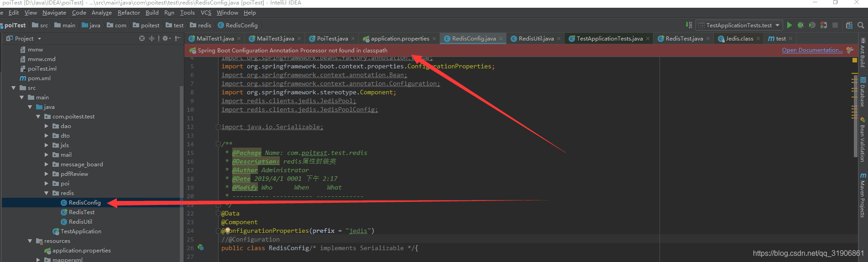This screenshot has width=868, height=262.
Task: Click Open Documentation link
Action: coord(812,50)
